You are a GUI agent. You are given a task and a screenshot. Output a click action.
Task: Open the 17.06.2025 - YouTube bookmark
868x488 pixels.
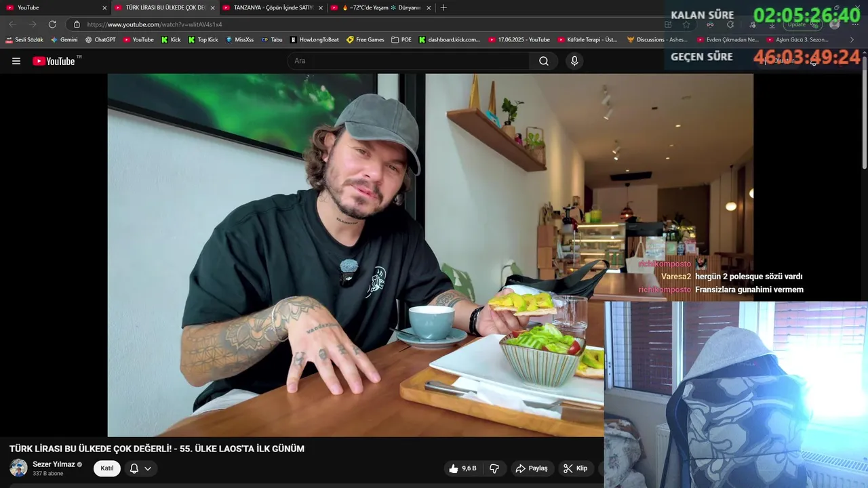(x=519, y=40)
